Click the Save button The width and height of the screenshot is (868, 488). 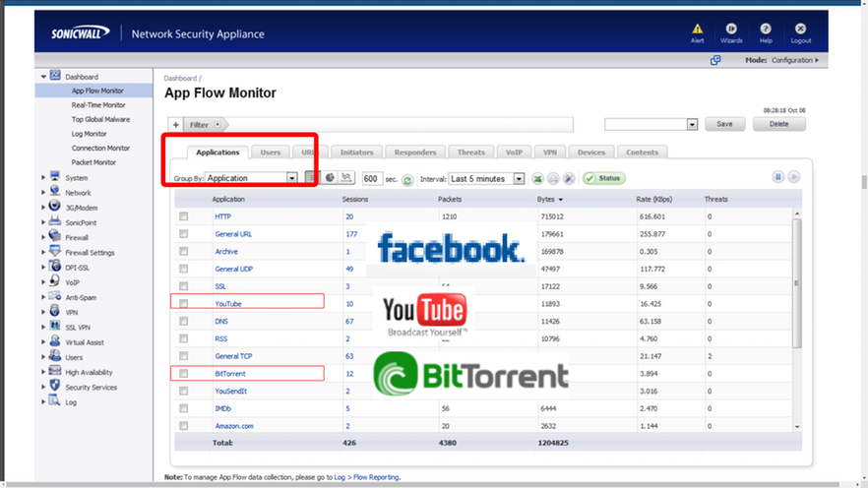tap(724, 124)
